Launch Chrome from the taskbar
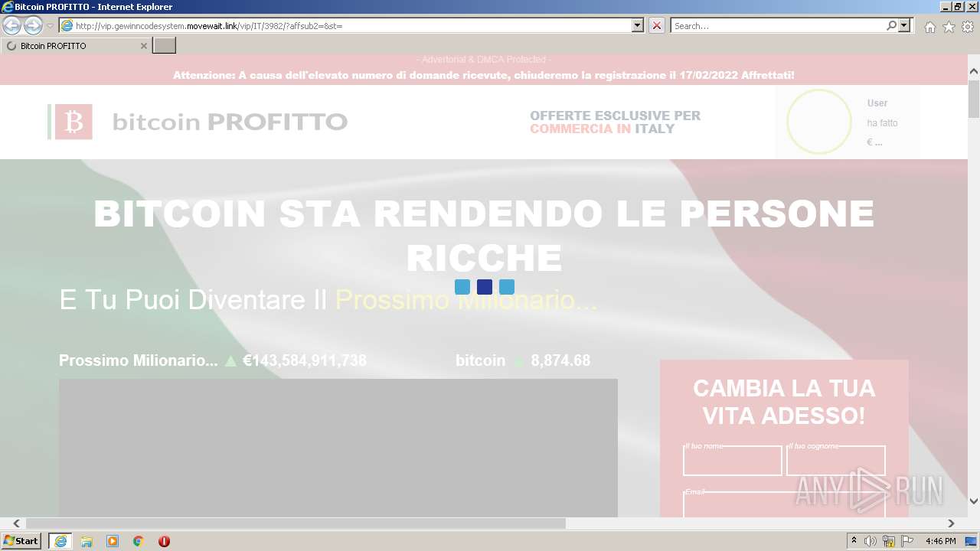The image size is (980, 551). tap(139, 541)
